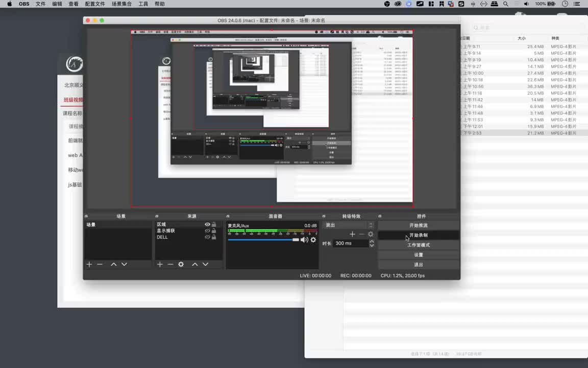Screen dimensions: 588x368
Task: Undock the 转场特效 panel via its float icon
Action: point(324,216)
